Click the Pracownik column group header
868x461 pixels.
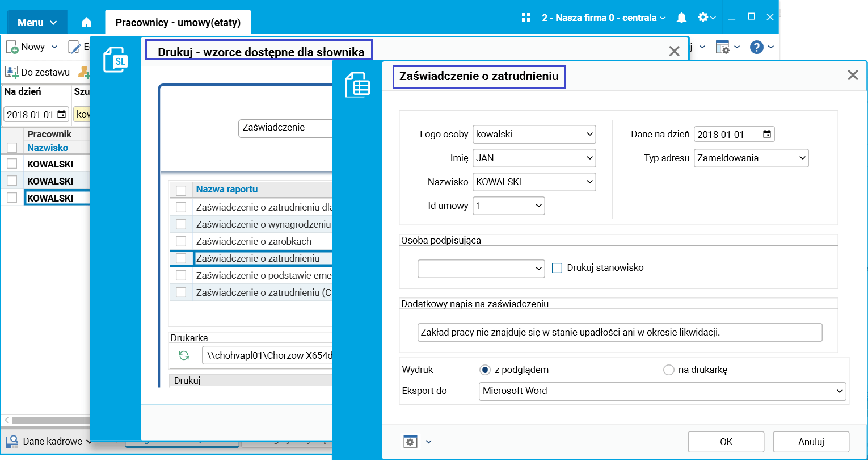tap(49, 135)
